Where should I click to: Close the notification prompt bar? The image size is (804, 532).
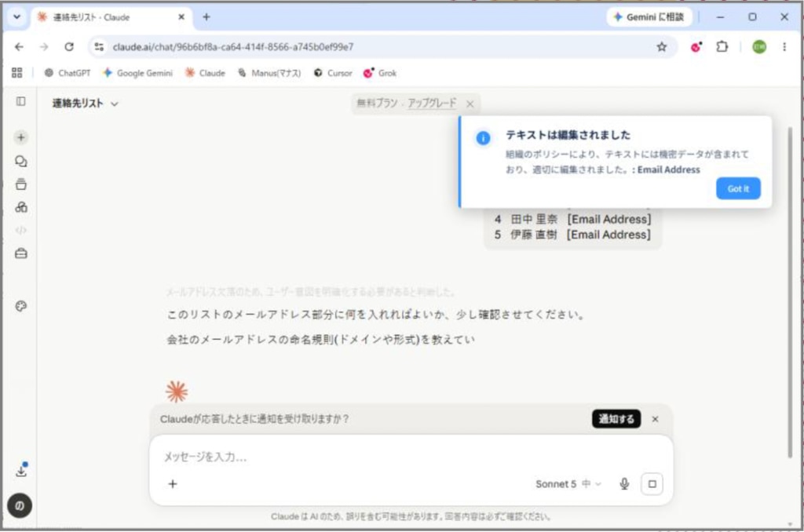(655, 419)
